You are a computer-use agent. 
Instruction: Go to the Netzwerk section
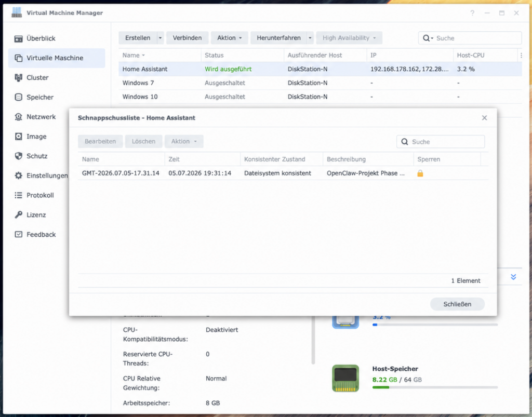[x=41, y=117]
